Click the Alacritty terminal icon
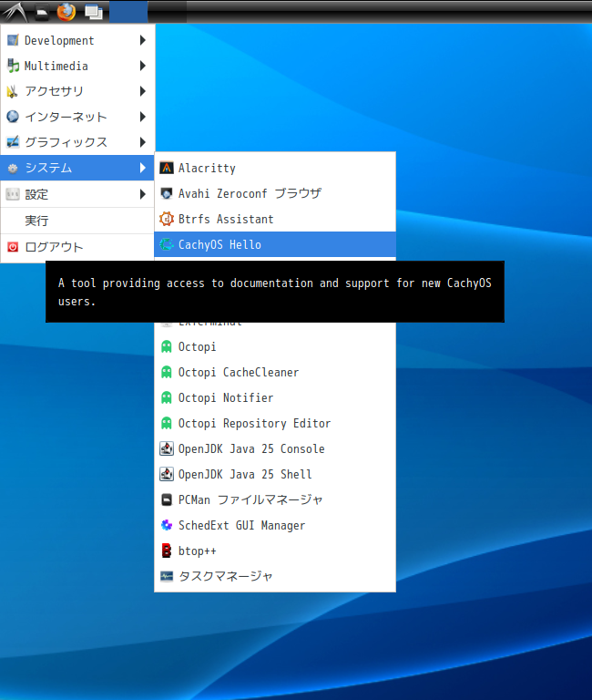Screen dimensions: 592x700 pos(167,168)
